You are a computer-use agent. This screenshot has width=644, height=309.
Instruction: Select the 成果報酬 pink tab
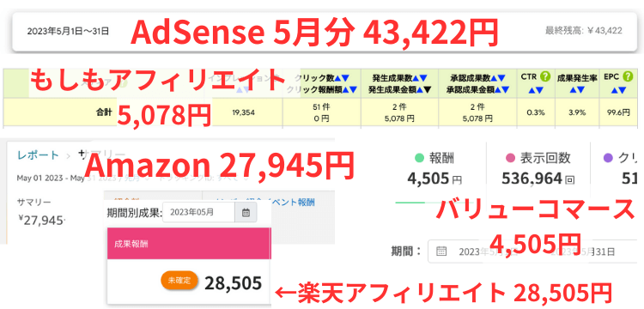tap(189, 244)
